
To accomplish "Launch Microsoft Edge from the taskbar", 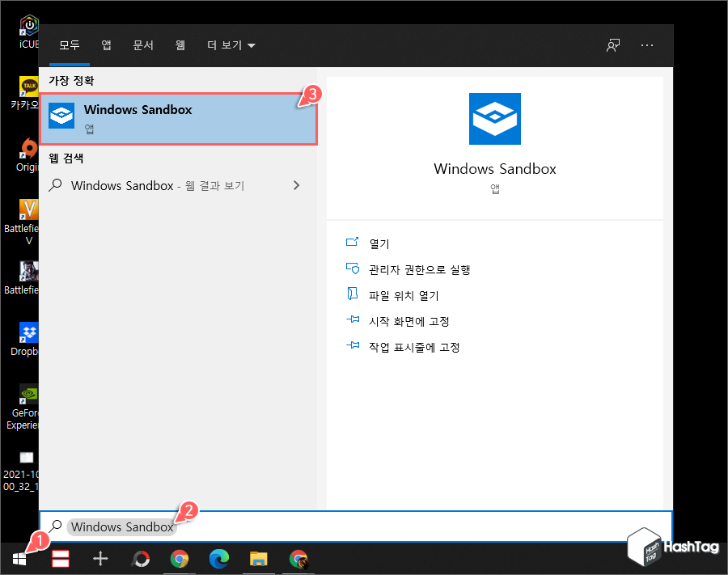I will (218, 559).
